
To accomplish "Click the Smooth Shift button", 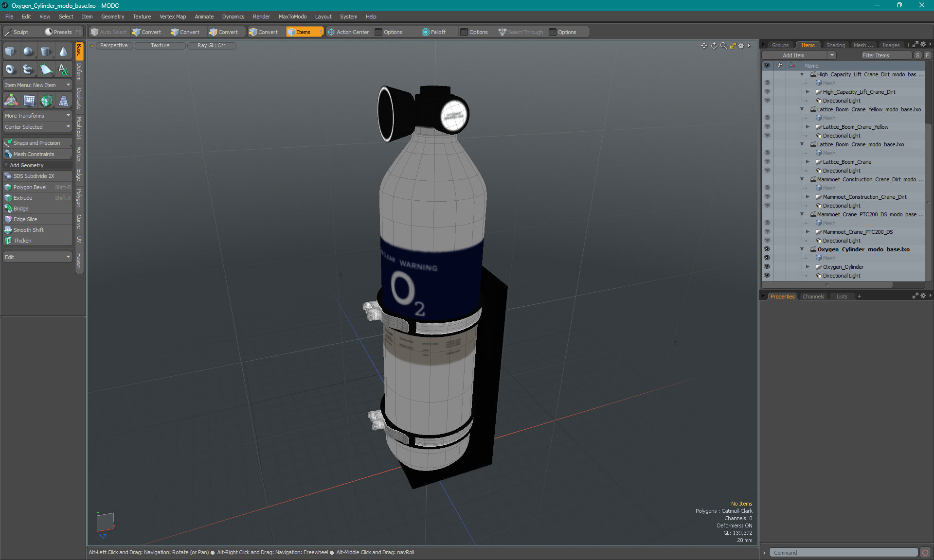I will pyautogui.click(x=37, y=230).
